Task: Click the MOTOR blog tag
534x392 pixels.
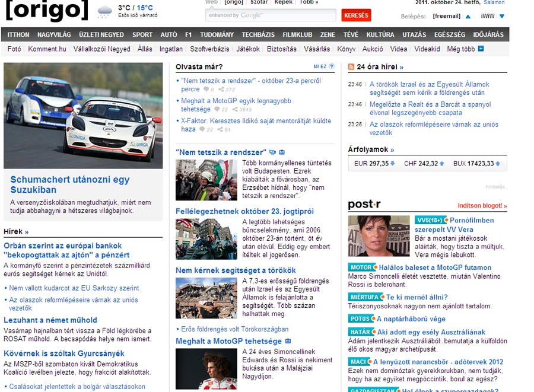Action: click(361, 267)
